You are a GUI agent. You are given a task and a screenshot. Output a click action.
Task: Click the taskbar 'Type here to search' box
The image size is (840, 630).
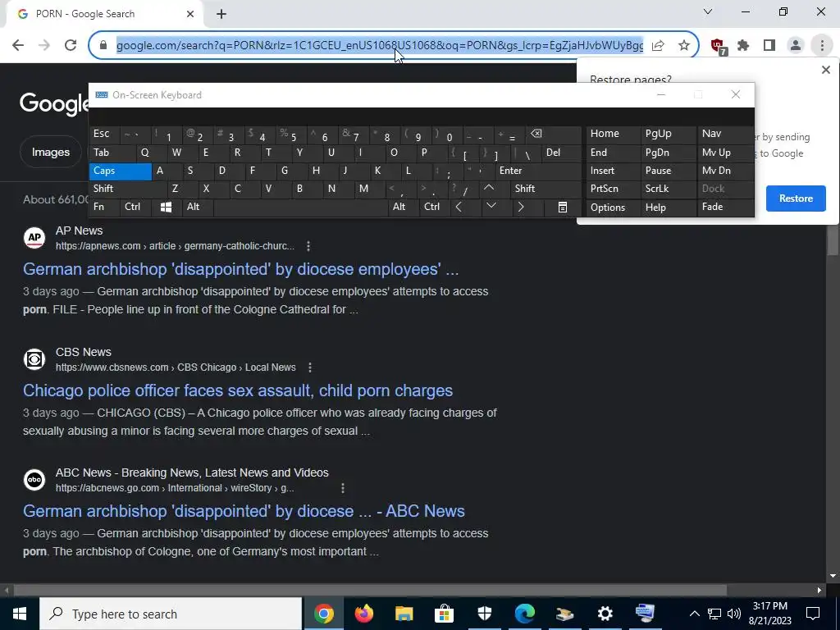click(x=171, y=614)
